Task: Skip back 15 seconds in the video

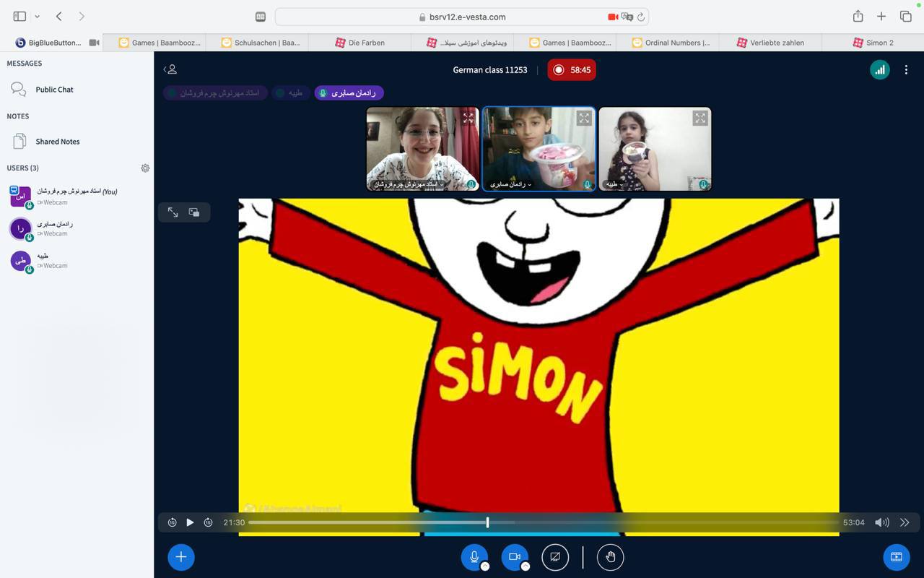Action: click(172, 522)
